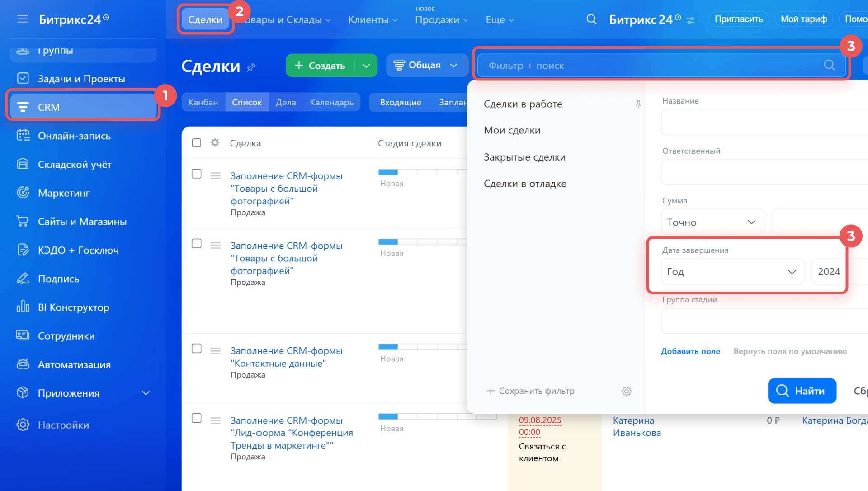Select the 2024 year field

[x=828, y=272]
